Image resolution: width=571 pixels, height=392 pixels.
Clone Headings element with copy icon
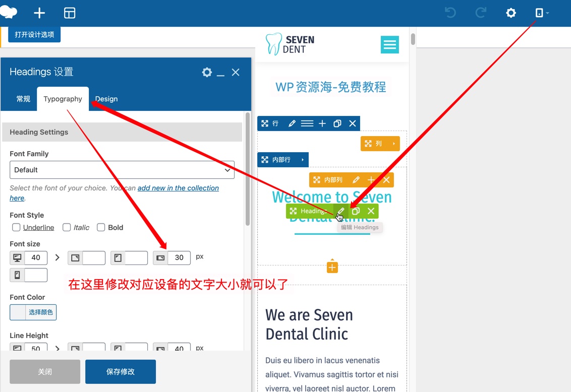pyautogui.click(x=356, y=211)
